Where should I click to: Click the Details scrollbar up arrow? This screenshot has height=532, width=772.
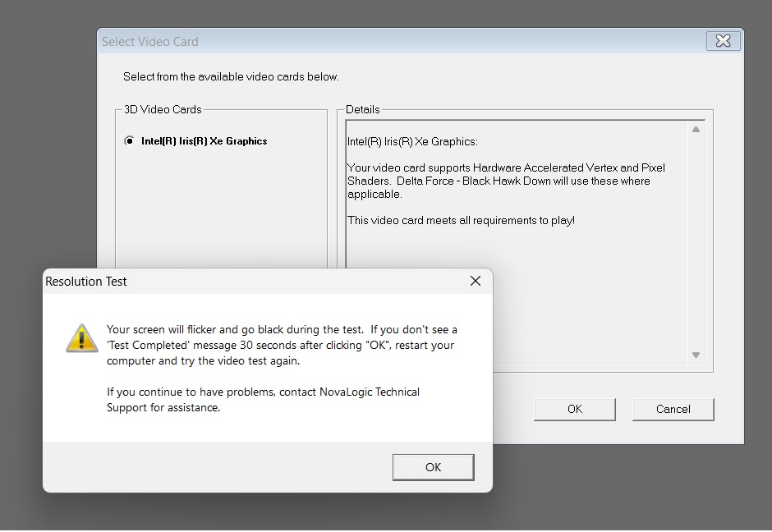point(696,130)
